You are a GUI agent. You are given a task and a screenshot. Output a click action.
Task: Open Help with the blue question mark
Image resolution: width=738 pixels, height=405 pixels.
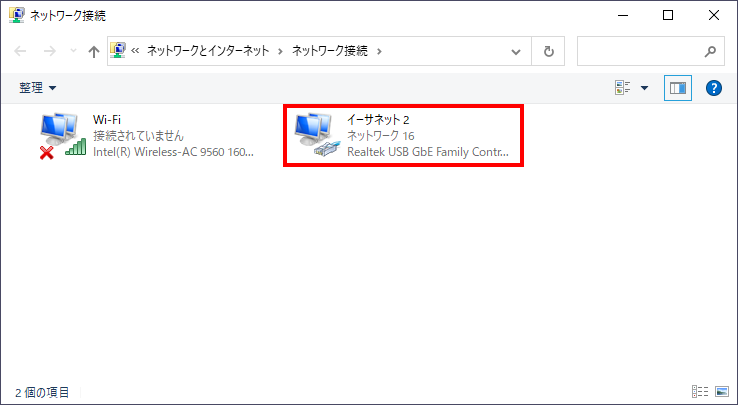point(714,88)
